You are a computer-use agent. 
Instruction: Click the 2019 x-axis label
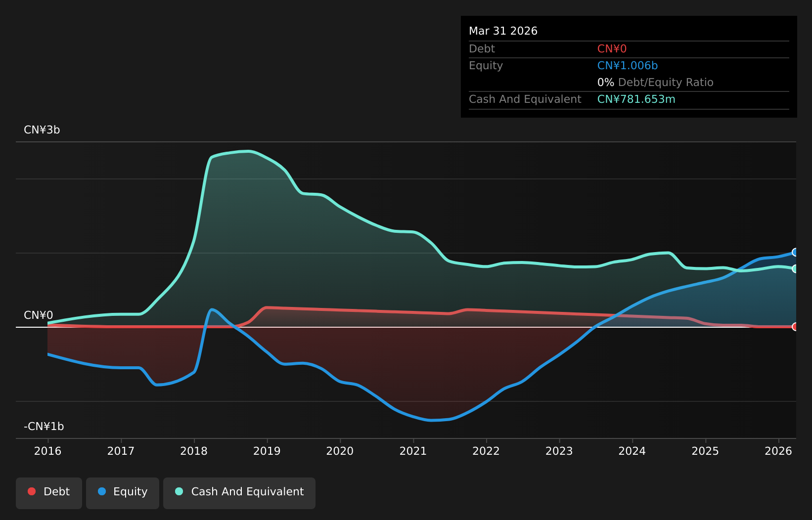point(267,451)
